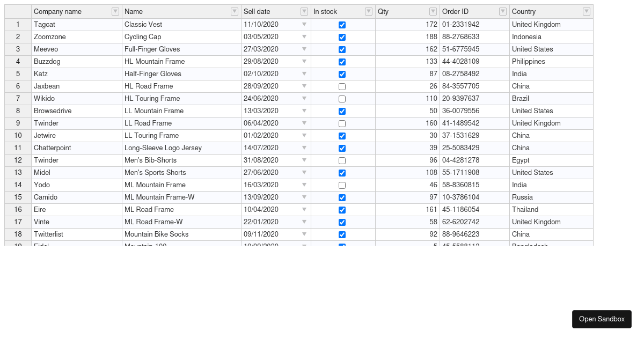Click the Open Sandbox button
The image size is (644, 338).
click(x=602, y=319)
